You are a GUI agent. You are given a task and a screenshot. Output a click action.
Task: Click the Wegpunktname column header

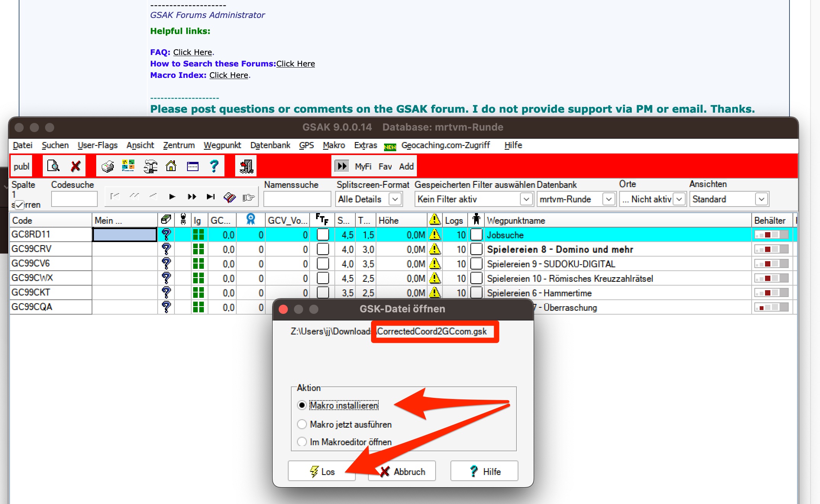pyautogui.click(x=618, y=220)
